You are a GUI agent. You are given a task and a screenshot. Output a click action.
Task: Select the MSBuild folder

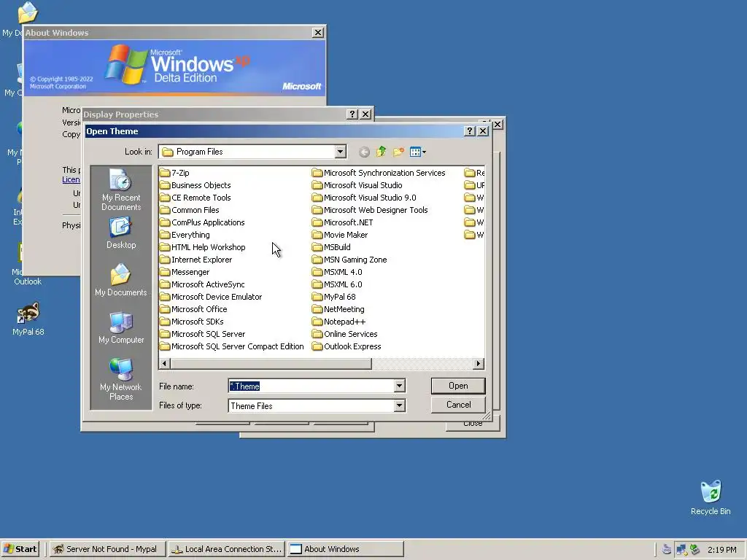coord(332,247)
